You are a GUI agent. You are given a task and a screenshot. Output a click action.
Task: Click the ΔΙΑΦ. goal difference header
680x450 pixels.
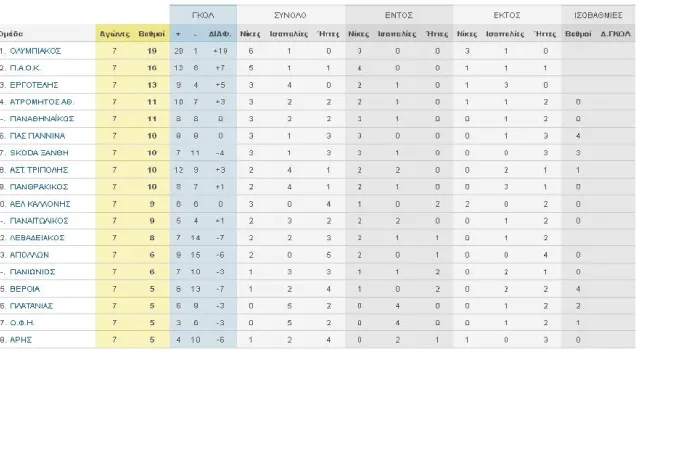point(220,34)
